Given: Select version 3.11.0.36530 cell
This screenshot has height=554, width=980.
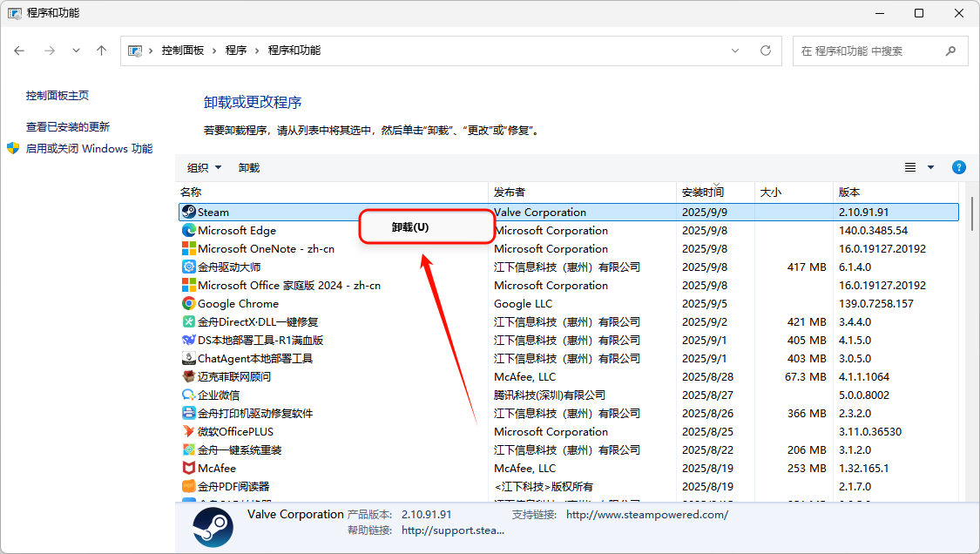Looking at the screenshot, I should [x=870, y=431].
